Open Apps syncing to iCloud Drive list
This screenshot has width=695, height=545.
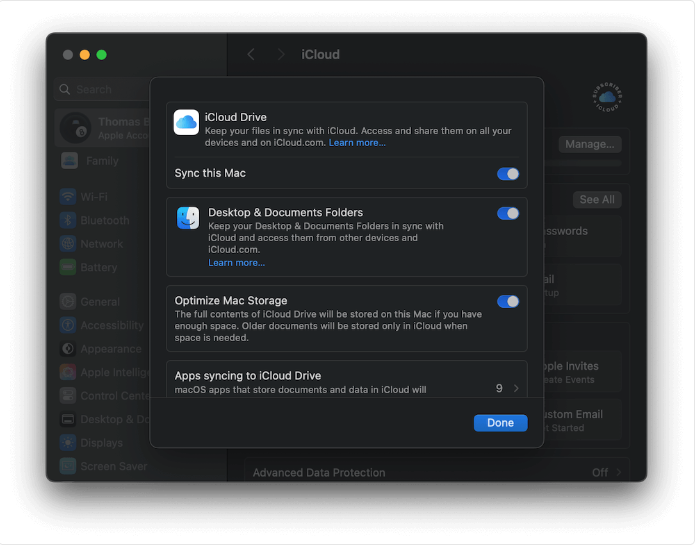pos(347,379)
